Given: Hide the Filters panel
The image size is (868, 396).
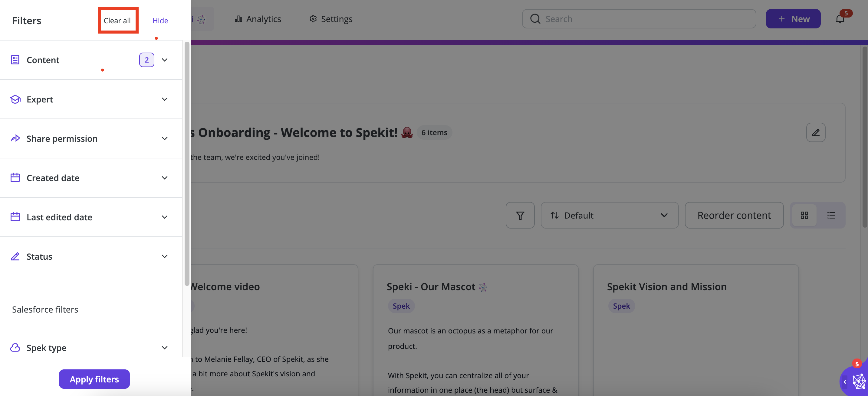Looking at the screenshot, I should pyautogui.click(x=160, y=21).
